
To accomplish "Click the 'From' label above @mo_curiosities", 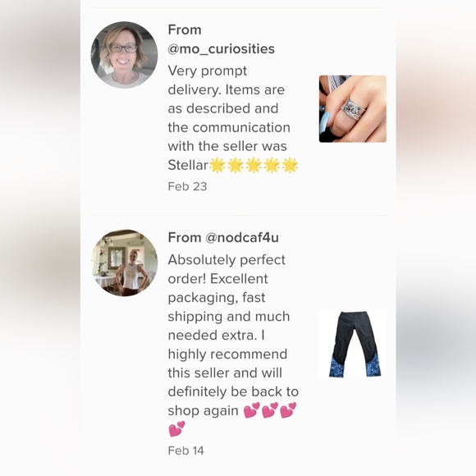I will (185, 30).
